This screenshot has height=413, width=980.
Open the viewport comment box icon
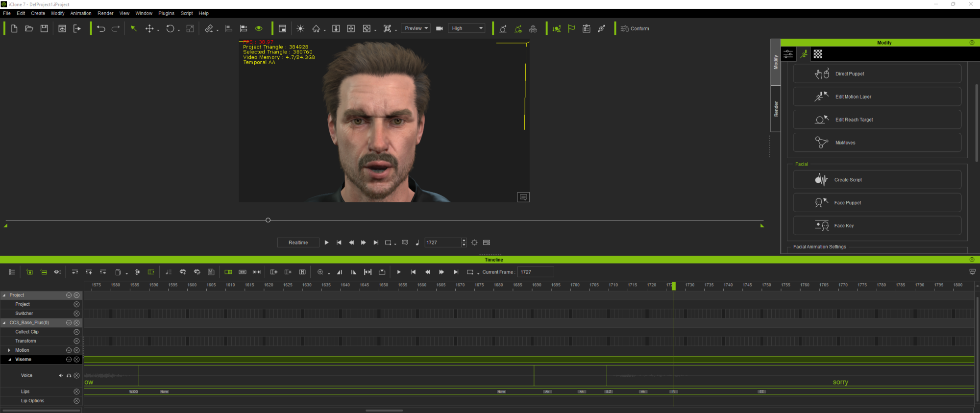point(523,197)
